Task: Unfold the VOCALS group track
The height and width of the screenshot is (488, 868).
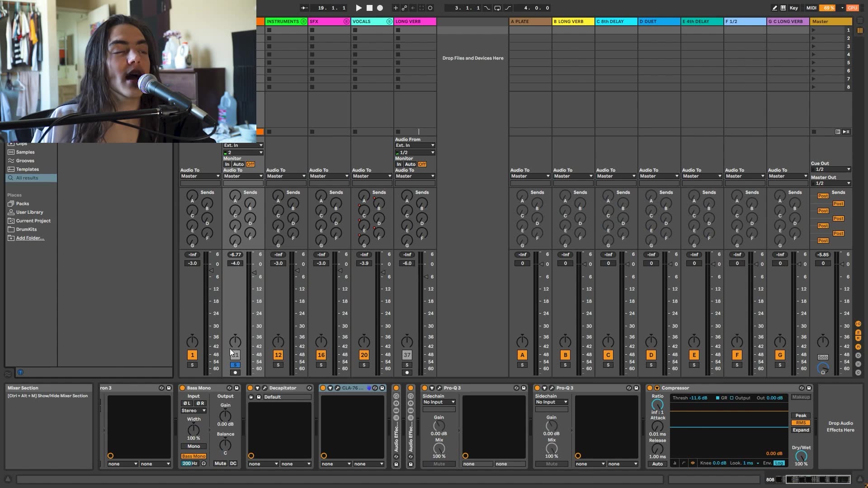Action: (389, 21)
